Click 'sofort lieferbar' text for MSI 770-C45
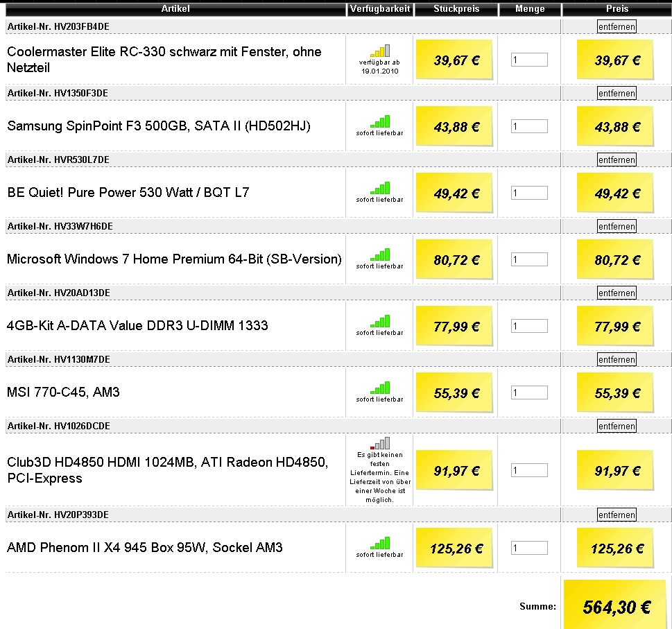672x629 pixels. tap(380, 399)
